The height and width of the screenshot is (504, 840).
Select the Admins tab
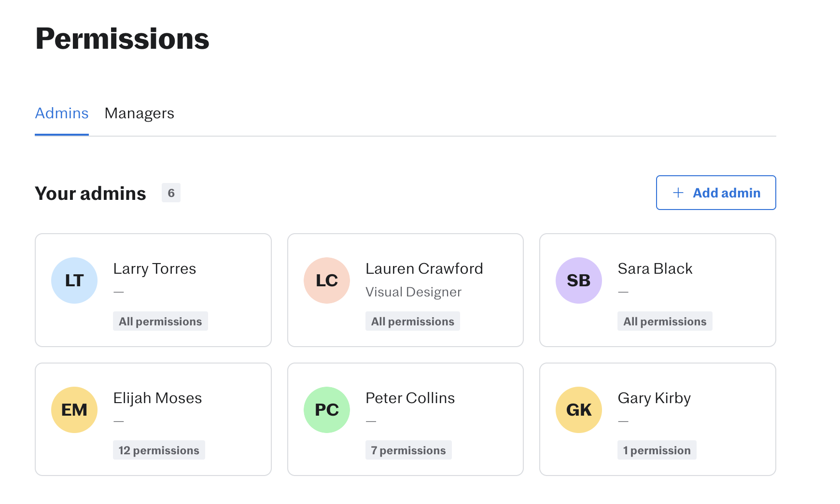click(x=62, y=113)
